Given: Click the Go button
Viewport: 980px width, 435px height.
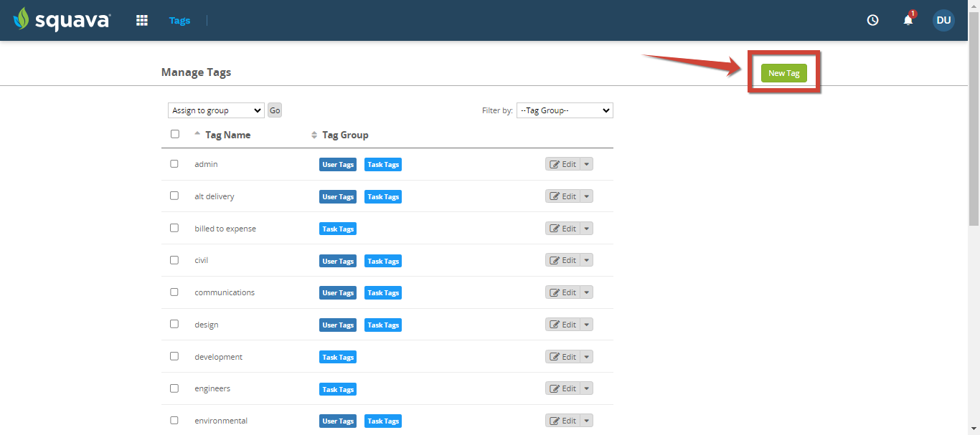Looking at the screenshot, I should (275, 110).
